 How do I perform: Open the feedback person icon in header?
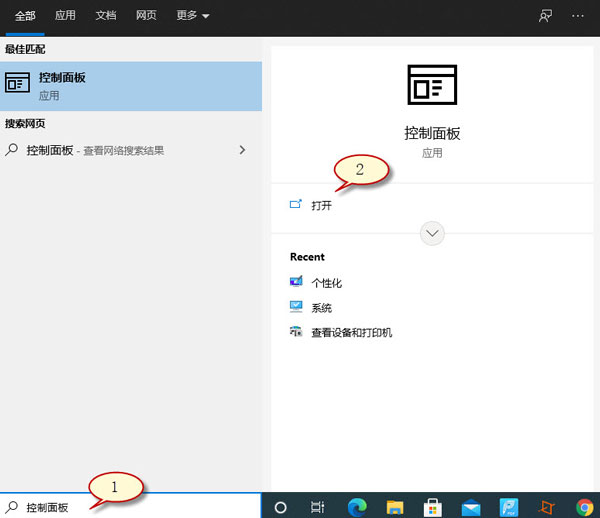[x=545, y=16]
